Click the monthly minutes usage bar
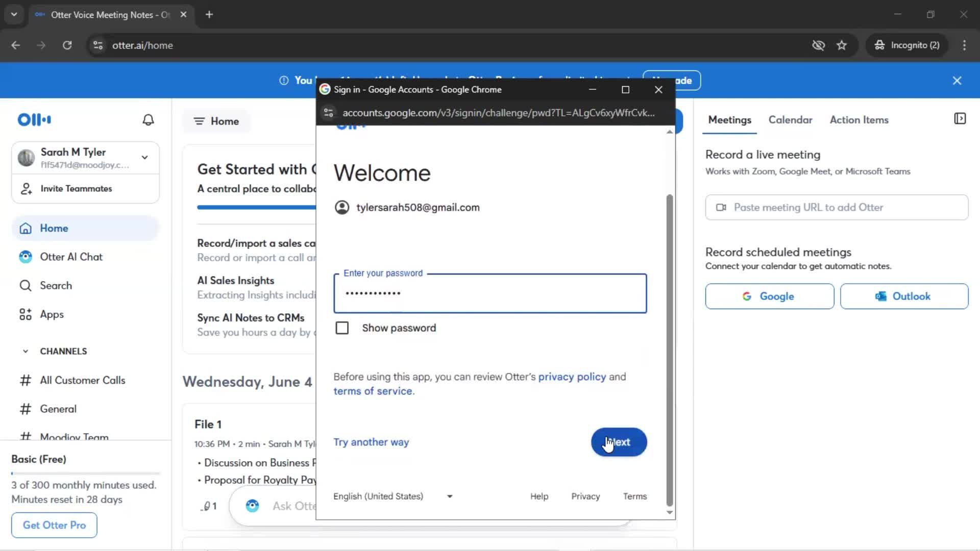The image size is (980, 551). 85,473
